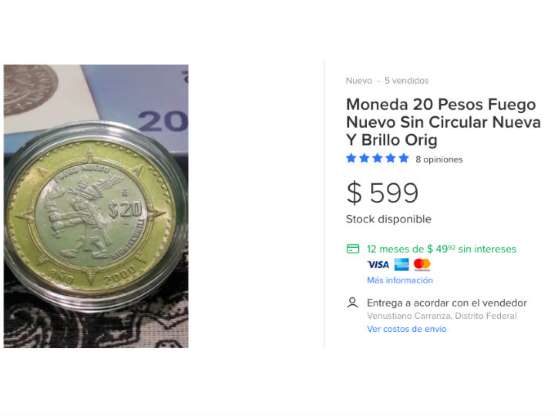Click the second blue rating star

point(364,158)
